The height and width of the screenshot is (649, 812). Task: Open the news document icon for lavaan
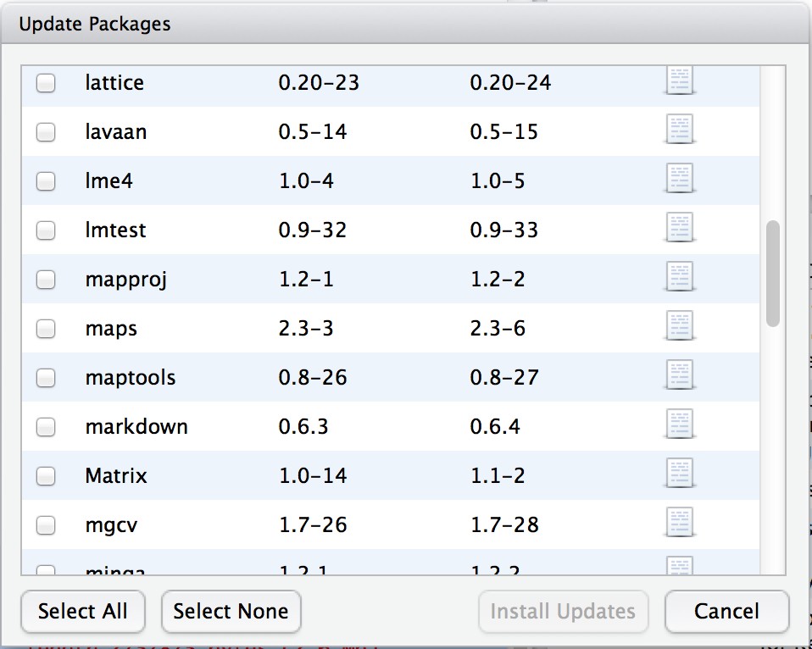[680, 130]
